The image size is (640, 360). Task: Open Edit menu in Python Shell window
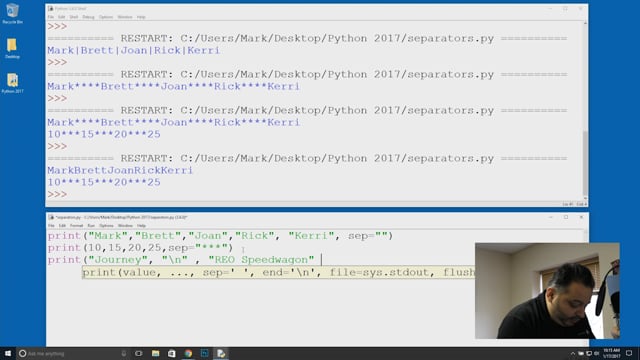pyautogui.click(x=61, y=17)
